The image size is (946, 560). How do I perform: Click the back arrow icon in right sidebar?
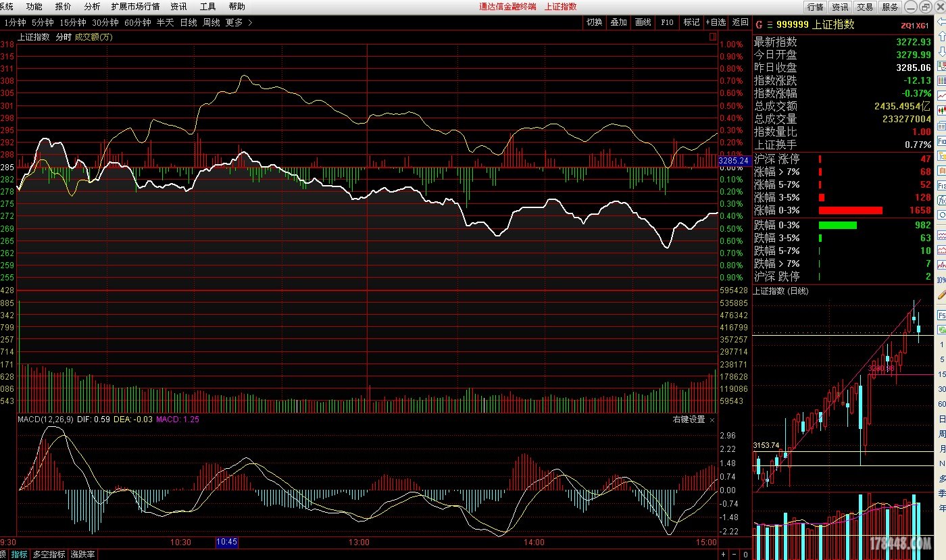tap(941, 22)
